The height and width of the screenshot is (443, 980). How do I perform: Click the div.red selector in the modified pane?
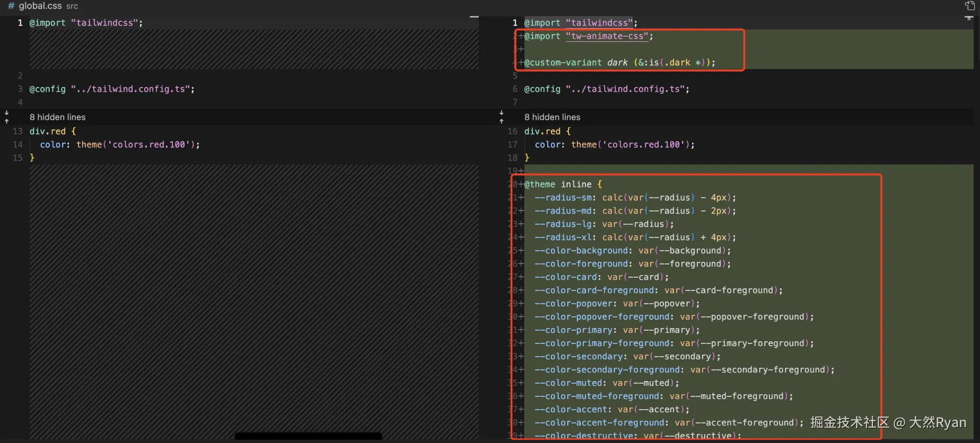click(542, 131)
